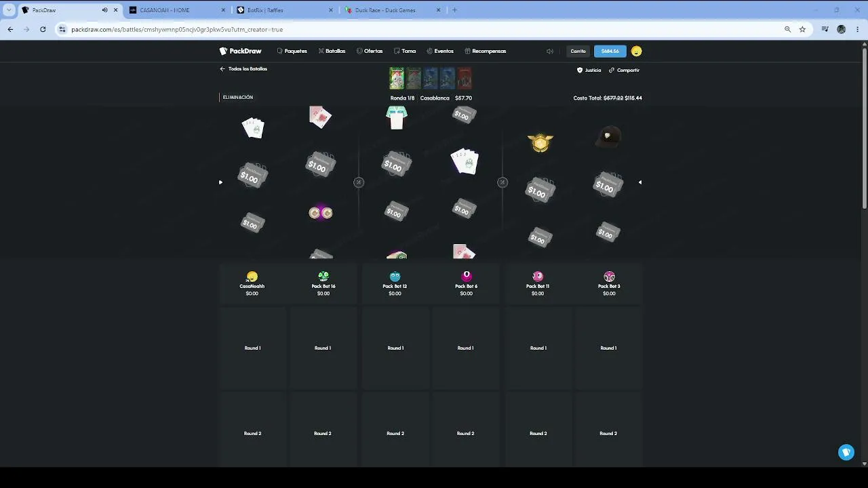
Task: Click the ELIMINACIÓN mode label
Action: coord(238,98)
